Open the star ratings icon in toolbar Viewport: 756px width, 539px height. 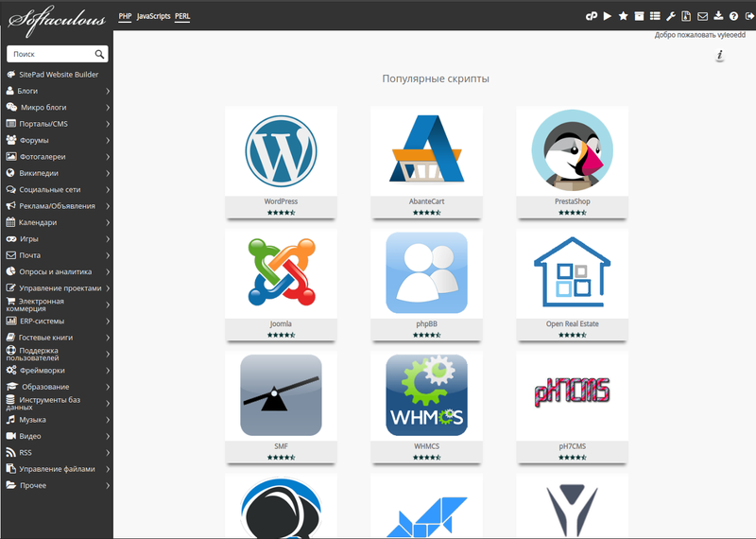click(x=623, y=16)
